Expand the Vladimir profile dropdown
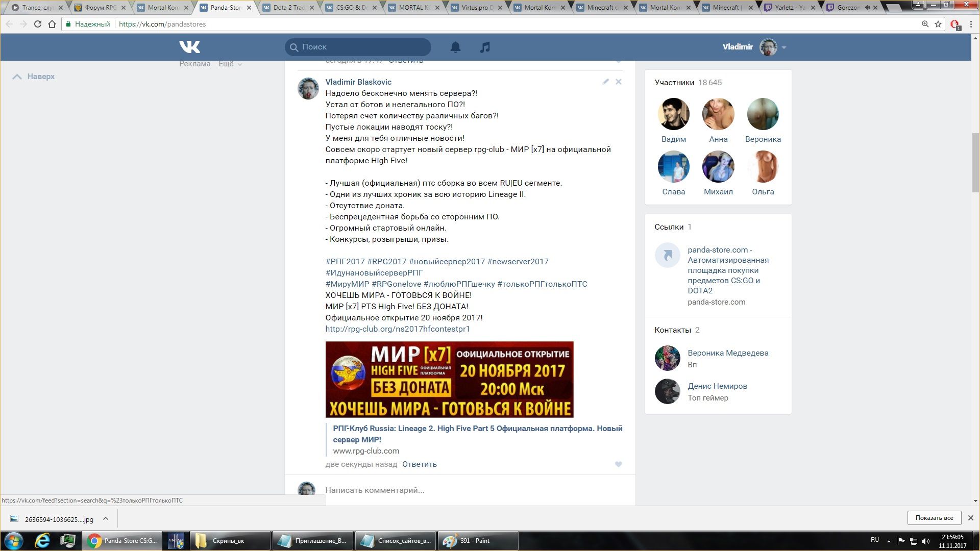 (x=784, y=47)
